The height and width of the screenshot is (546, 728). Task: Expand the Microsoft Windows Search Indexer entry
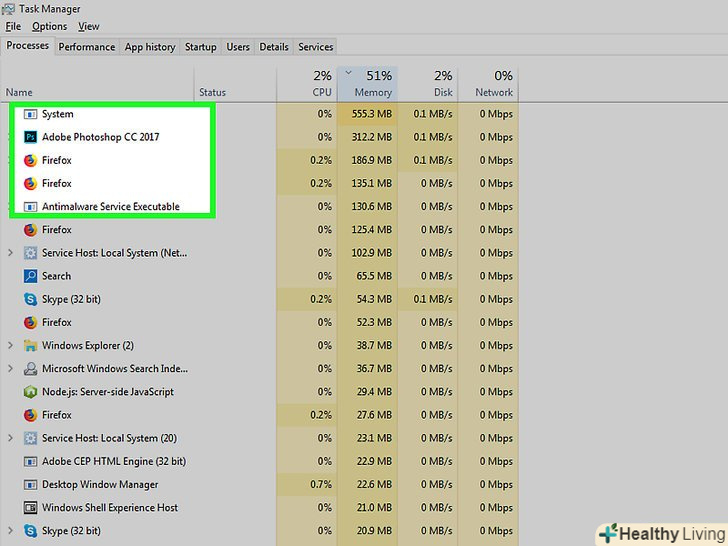click(10, 369)
